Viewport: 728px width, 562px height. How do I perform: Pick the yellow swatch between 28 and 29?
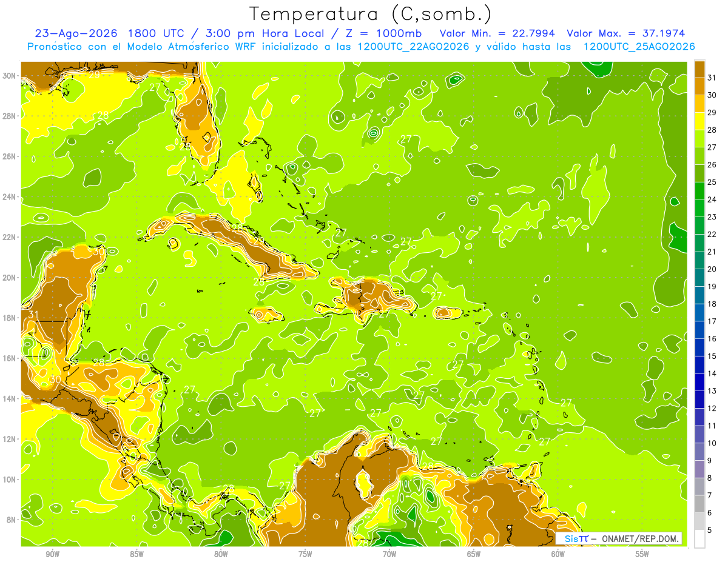699,121
